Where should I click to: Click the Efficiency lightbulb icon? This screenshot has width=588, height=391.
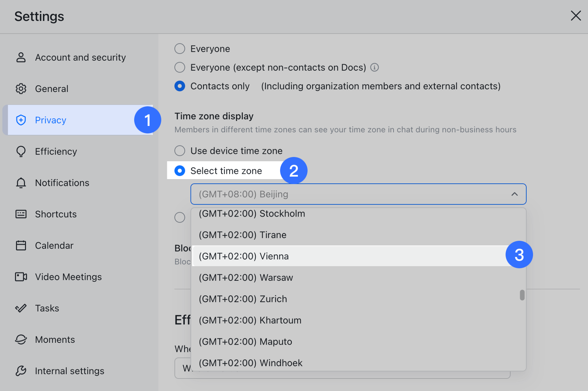pyautogui.click(x=21, y=151)
